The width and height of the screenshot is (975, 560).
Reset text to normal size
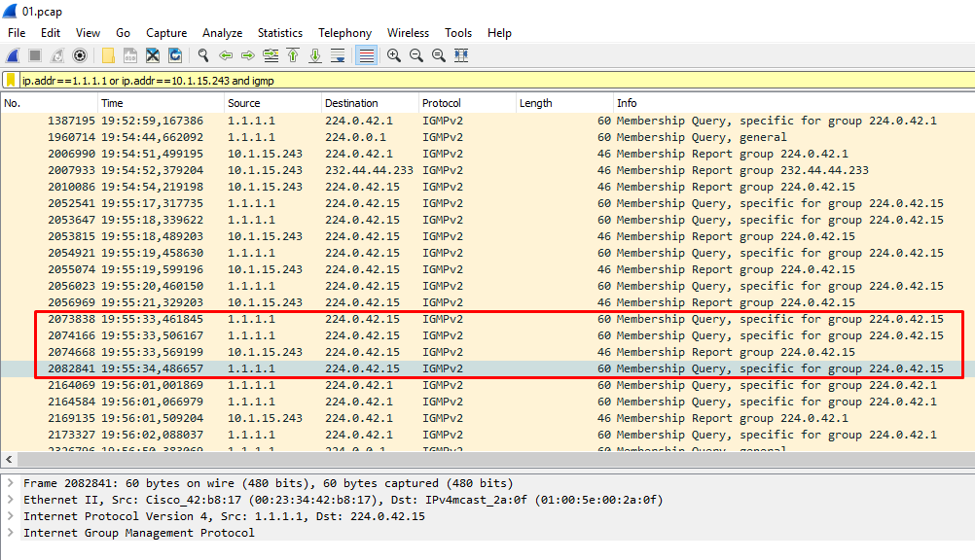tap(439, 55)
